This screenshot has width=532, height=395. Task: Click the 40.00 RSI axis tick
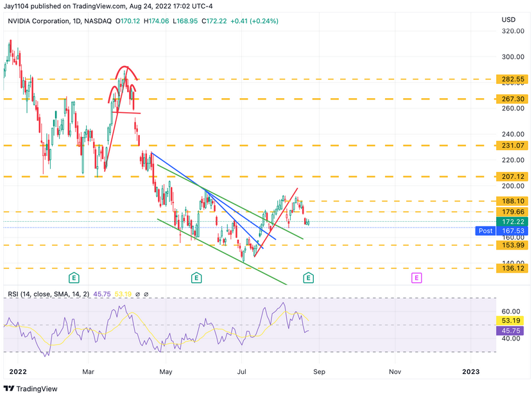point(511,339)
